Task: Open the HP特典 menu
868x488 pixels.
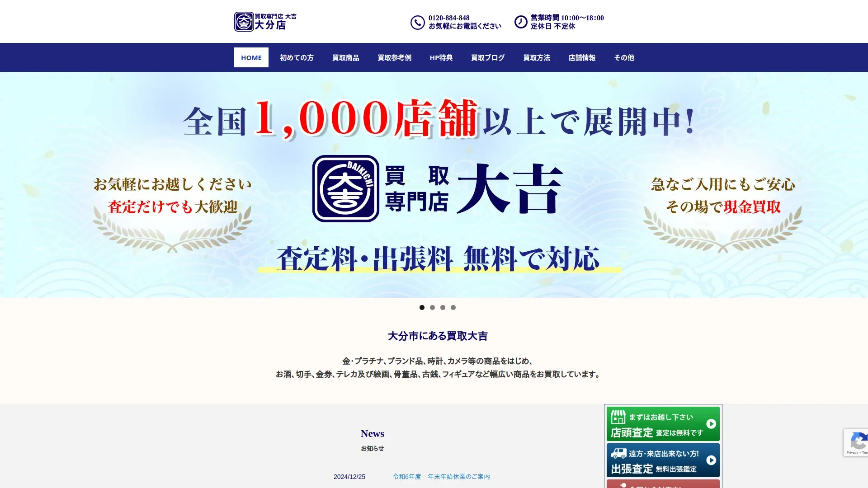Action: [x=441, y=57]
